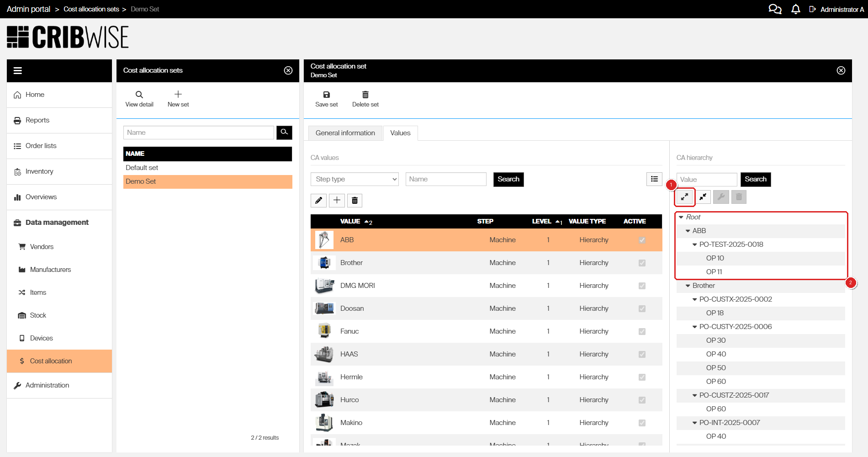Viewport: 868px width, 457px height.
Task: Collapse the PO-INT-2025-0007 node
Action: coord(695,423)
